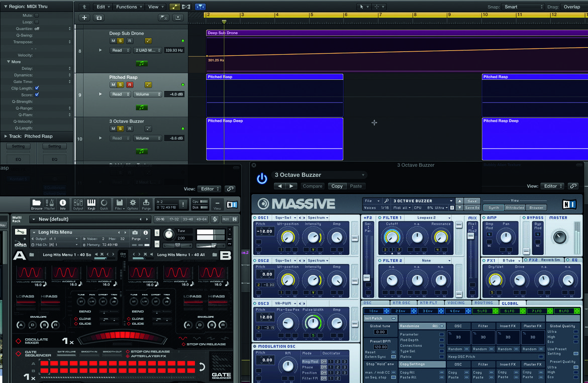Switch to the ROUTING tab in Massive
The image size is (588, 383).
pyautogui.click(x=484, y=303)
